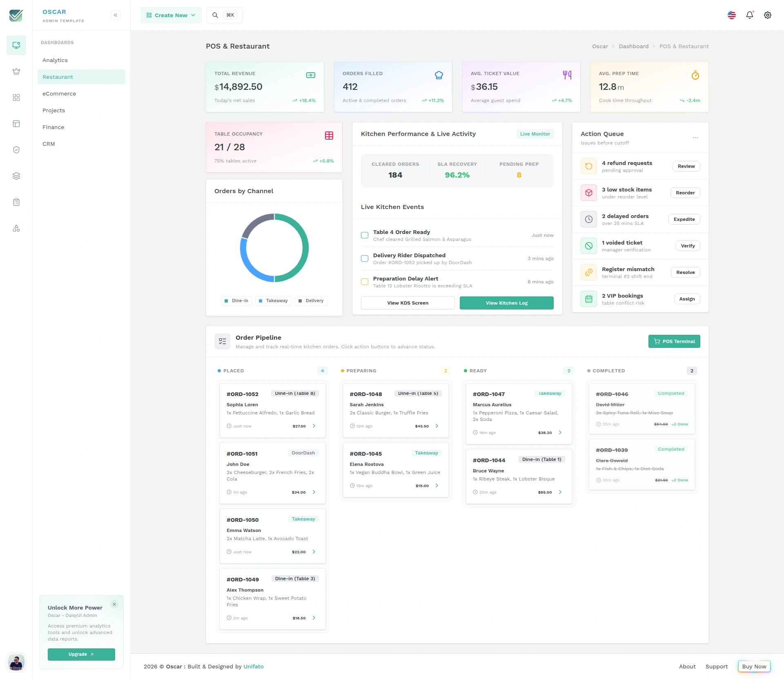The width and height of the screenshot is (784, 679).
Task: Open notifications bell icon
Action: point(750,15)
